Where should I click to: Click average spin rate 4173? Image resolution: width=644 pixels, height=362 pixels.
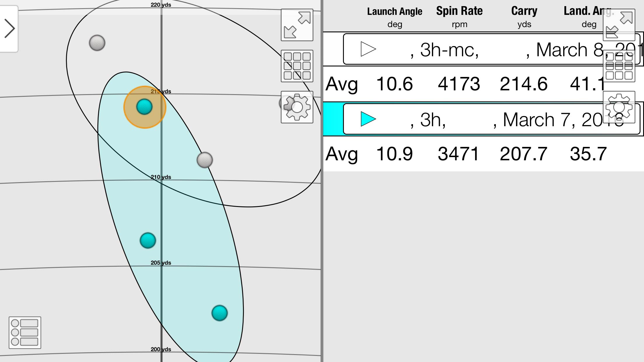pyautogui.click(x=459, y=84)
